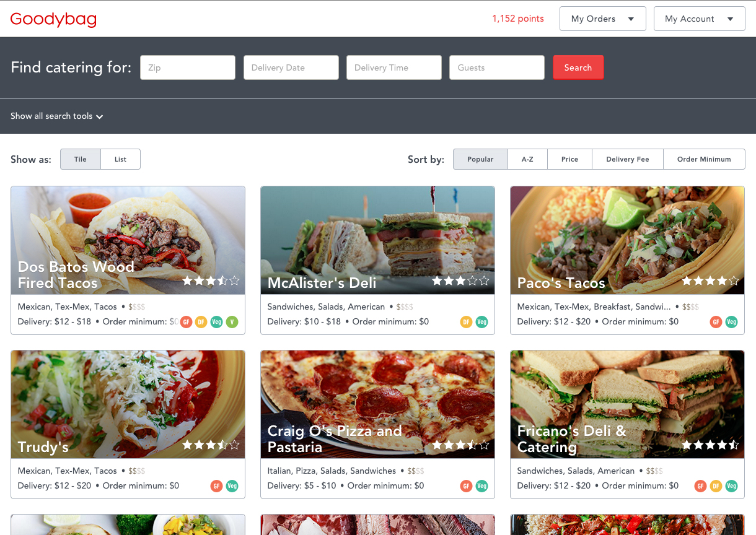Expand Show all search tools
This screenshot has width=756, height=535.
56,116
